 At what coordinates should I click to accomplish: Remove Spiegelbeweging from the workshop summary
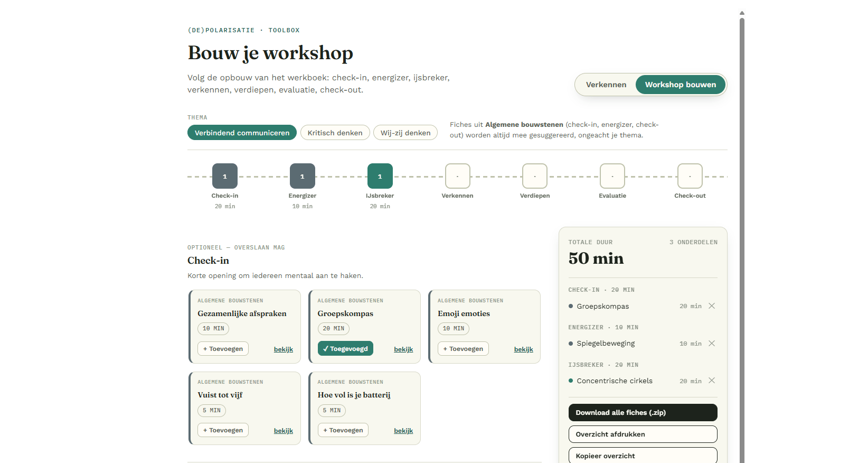[x=712, y=344]
